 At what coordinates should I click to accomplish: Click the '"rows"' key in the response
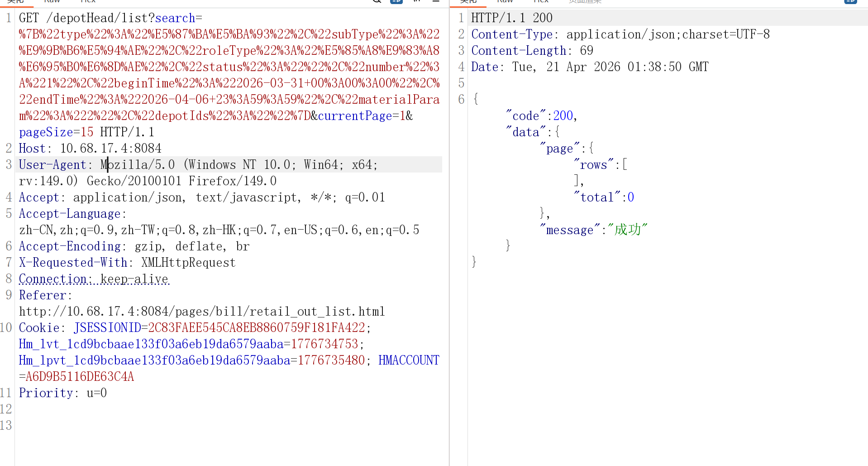(594, 165)
